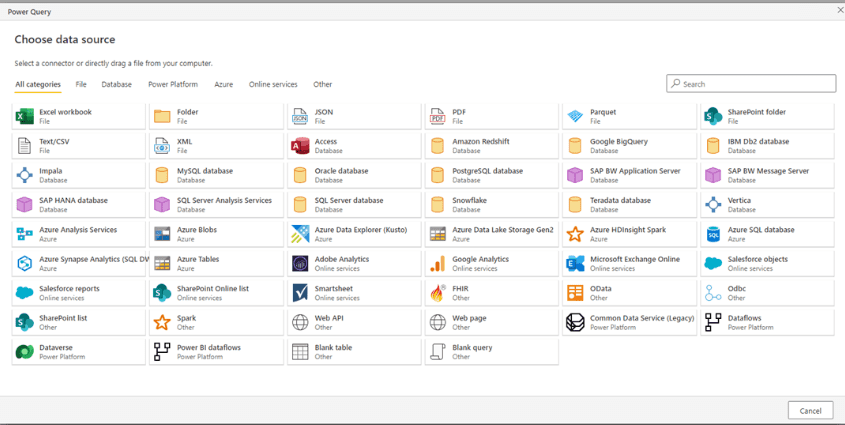
Task: Click the Azure Synapse Analytics icon
Action: click(x=25, y=263)
